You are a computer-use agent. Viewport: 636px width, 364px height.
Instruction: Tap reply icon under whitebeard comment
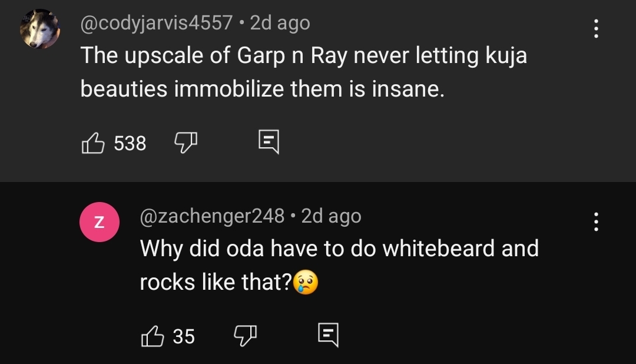(x=328, y=335)
